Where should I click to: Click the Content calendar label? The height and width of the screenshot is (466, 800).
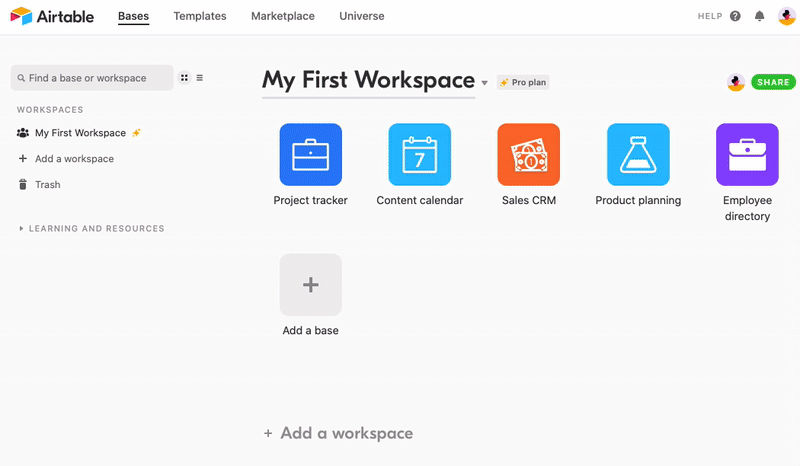click(419, 200)
